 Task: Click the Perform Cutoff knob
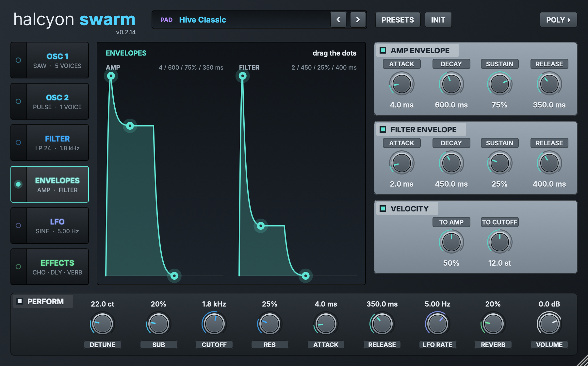coord(214,324)
